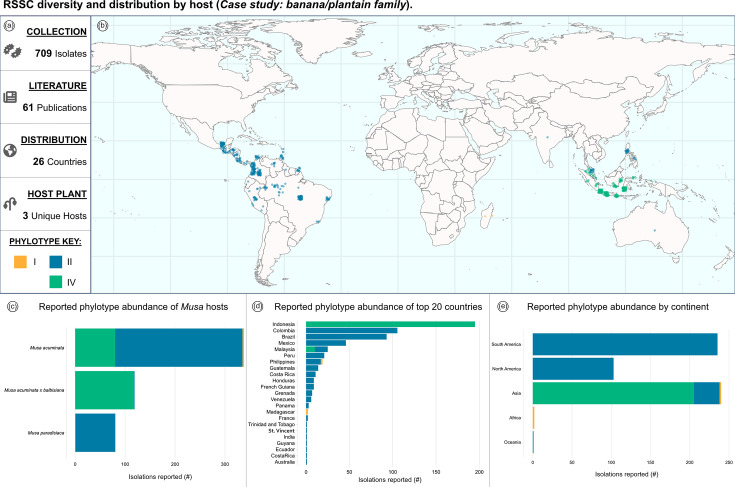Click the circled letter (a) panel marker

point(9,26)
